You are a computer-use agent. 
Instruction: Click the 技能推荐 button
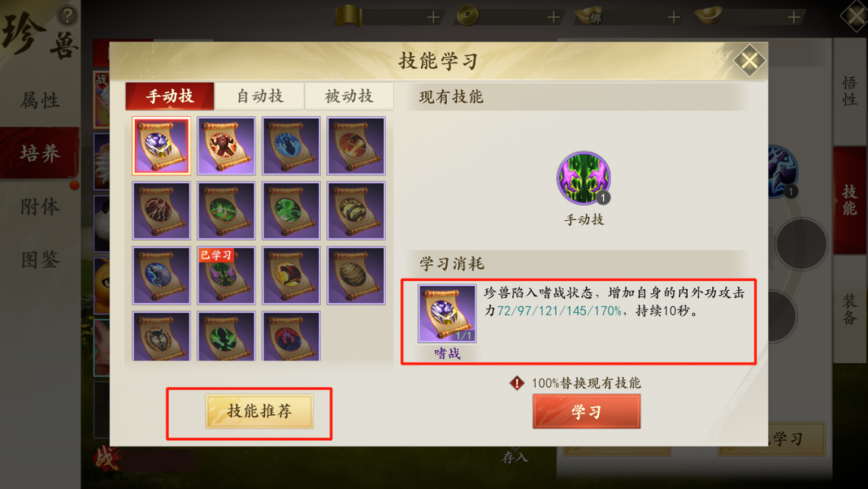click(260, 411)
